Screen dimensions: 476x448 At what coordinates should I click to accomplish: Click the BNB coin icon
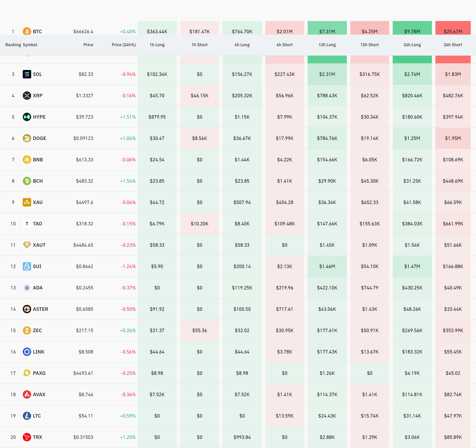tap(27, 159)
